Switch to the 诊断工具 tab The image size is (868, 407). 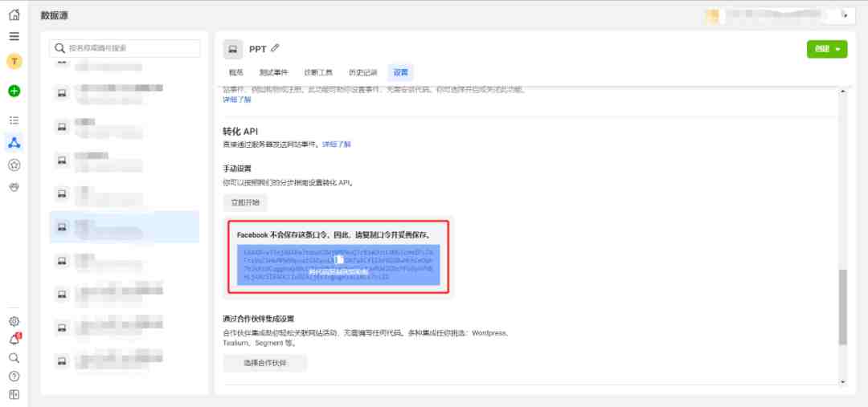pyautogui.click(x=318, y=73)
